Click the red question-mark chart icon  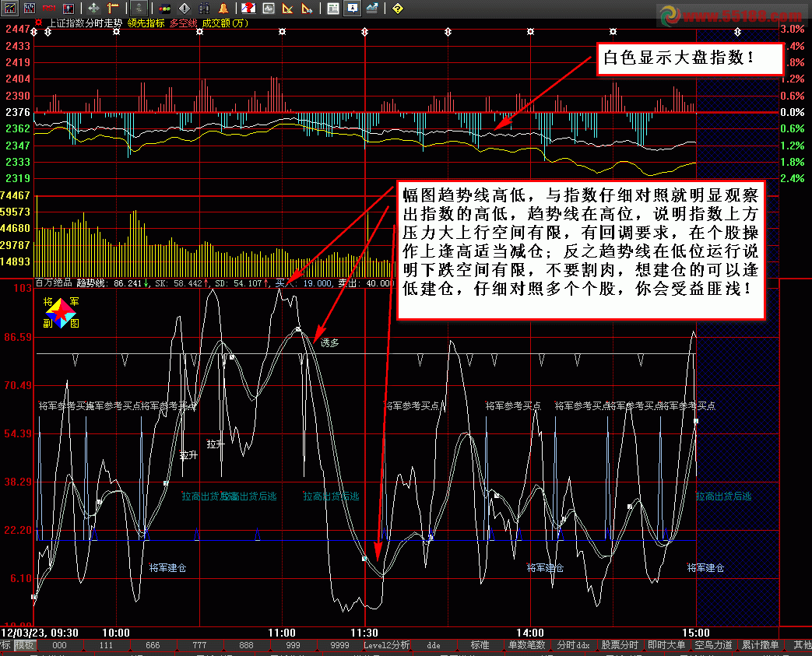[x=248, y=8]
